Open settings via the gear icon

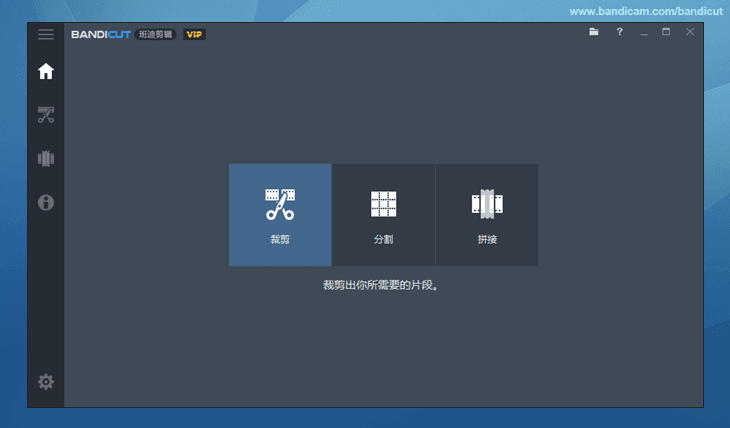46,382
